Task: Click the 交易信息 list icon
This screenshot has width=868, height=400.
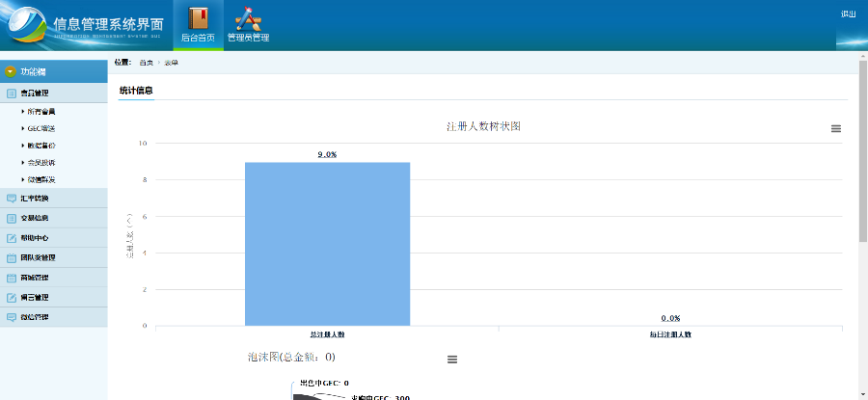Action: pos(11,219)
